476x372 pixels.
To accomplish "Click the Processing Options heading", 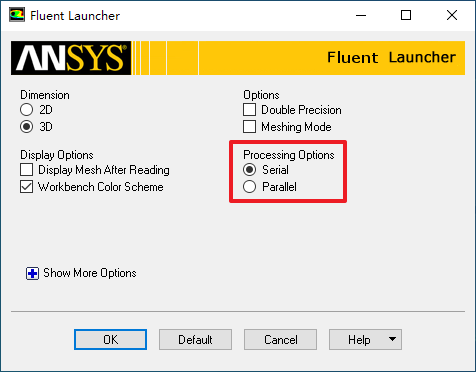I will pyautogui.click(x=289, y=155).
